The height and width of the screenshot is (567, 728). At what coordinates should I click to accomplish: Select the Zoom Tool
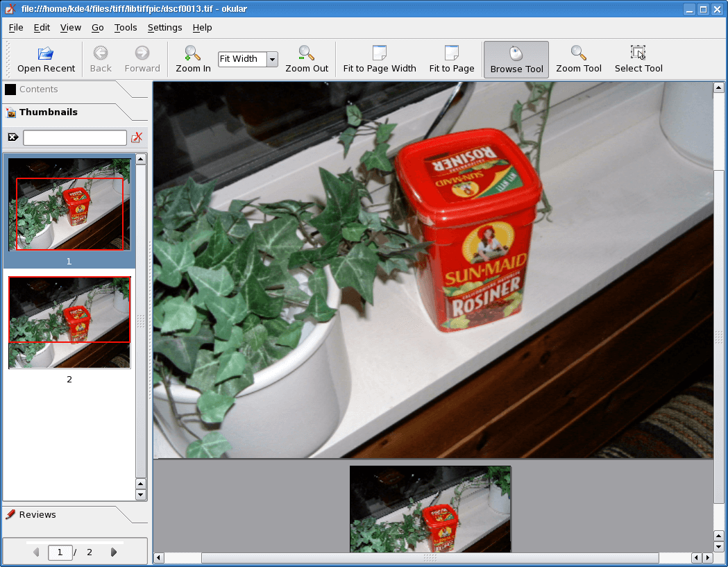tap(578, 59)
